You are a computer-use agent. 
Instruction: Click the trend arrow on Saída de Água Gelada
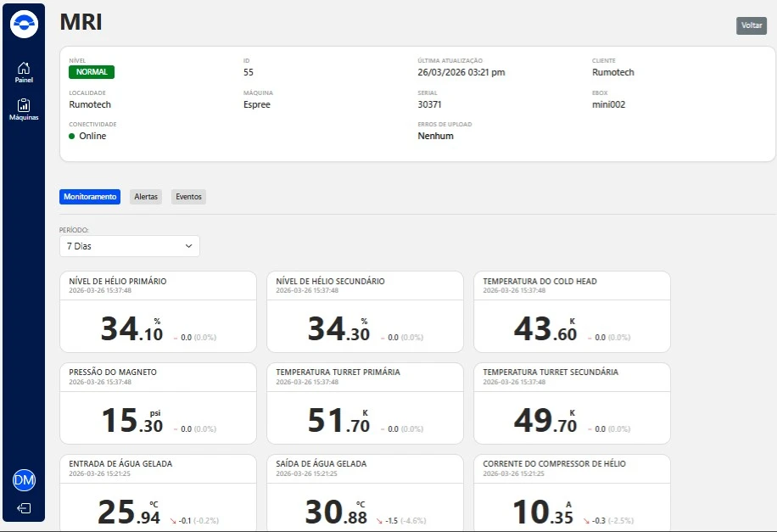tap(380, 520)
